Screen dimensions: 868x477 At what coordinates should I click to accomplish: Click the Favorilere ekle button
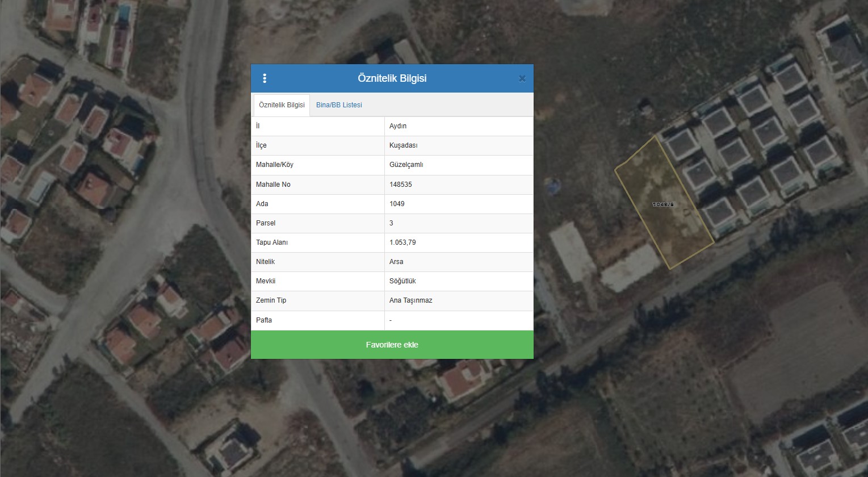pos(392,344)
